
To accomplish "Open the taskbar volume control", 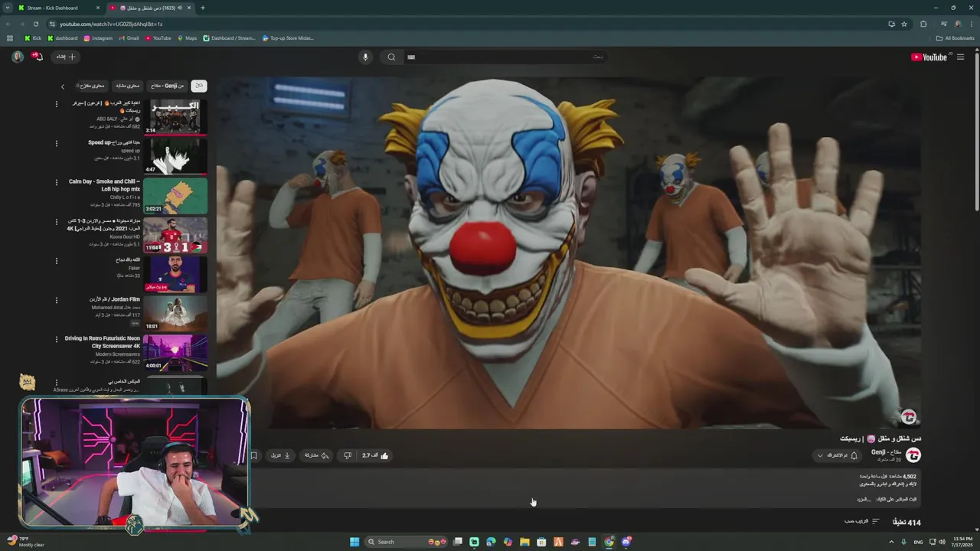I will 942,542.
